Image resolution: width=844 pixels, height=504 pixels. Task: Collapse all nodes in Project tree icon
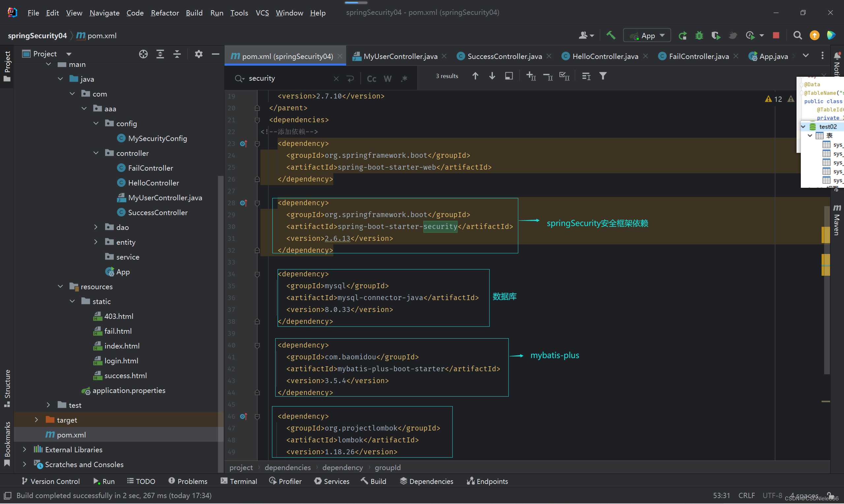pos(176,54)
